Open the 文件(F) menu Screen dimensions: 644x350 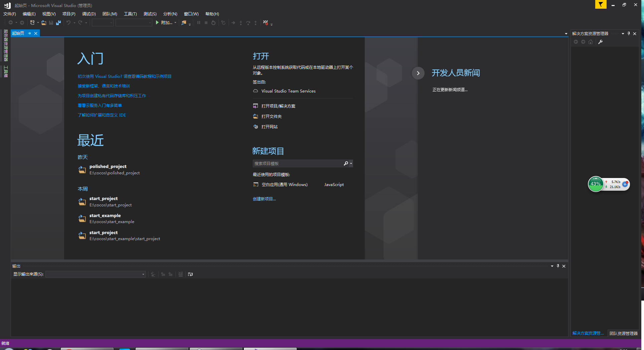[x=10, y=14]
